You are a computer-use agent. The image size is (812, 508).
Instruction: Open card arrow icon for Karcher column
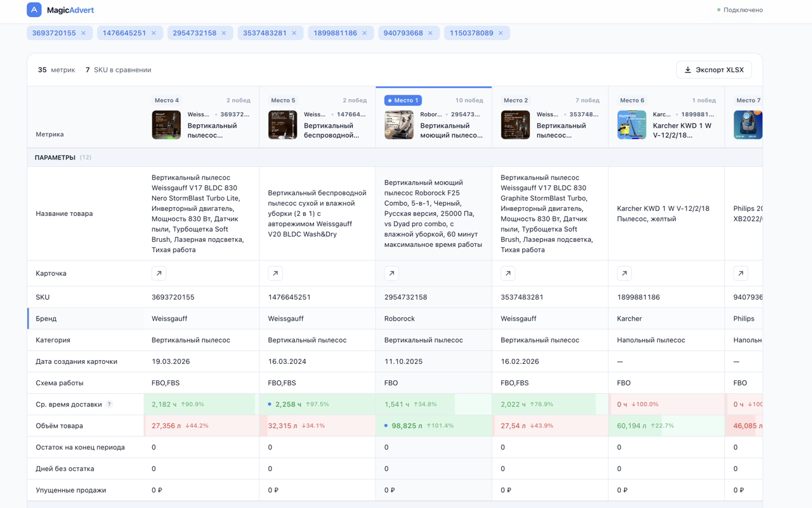pos(624,273)
